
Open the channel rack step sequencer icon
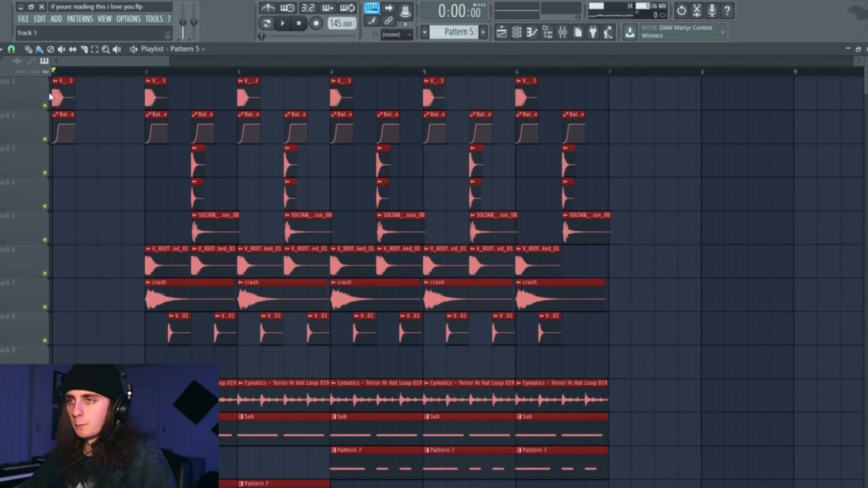pyautogui.click(x=517, y=32)
